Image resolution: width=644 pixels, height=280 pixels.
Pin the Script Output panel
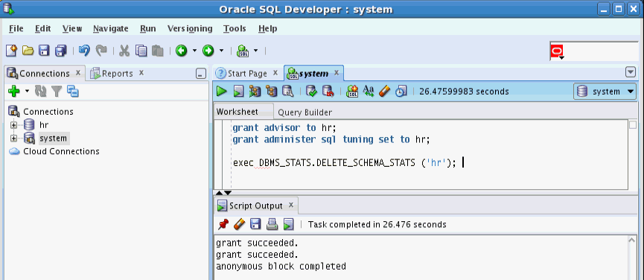[223, 224]
